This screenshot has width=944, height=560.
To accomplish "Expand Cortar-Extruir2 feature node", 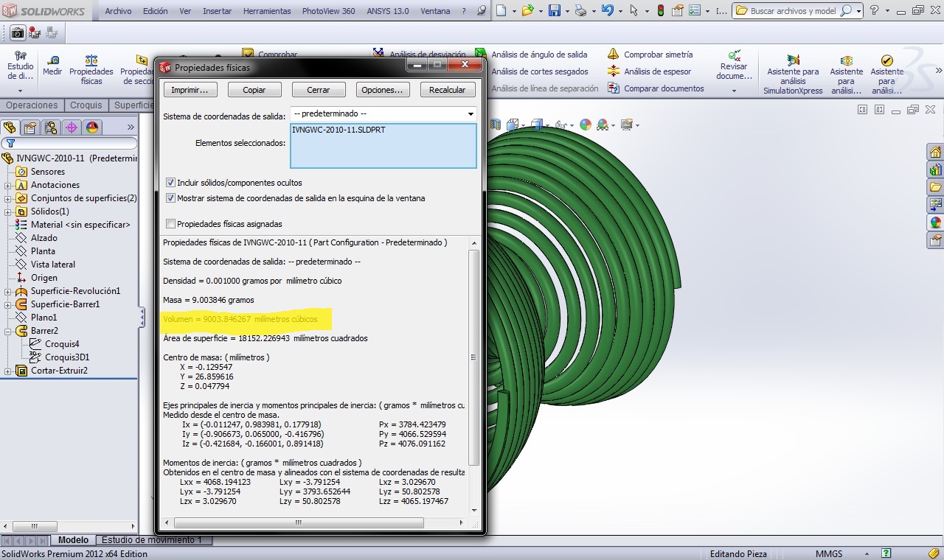I will click(8, 371).
